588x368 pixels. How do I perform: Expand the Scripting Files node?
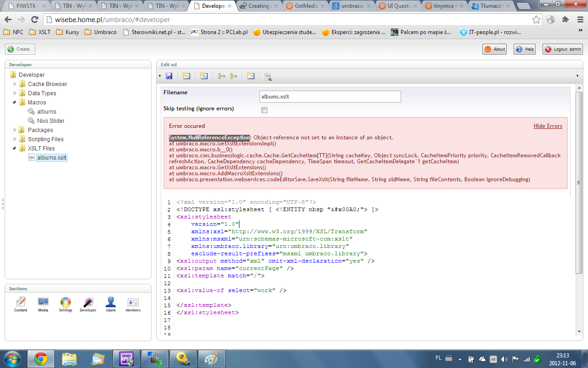click(x=15, y=139)
